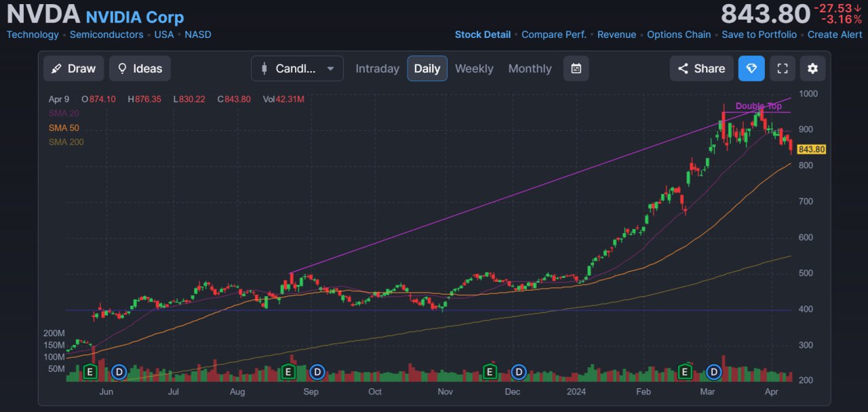Go to the Revenue page
The image size is (868, 412).
616,35
